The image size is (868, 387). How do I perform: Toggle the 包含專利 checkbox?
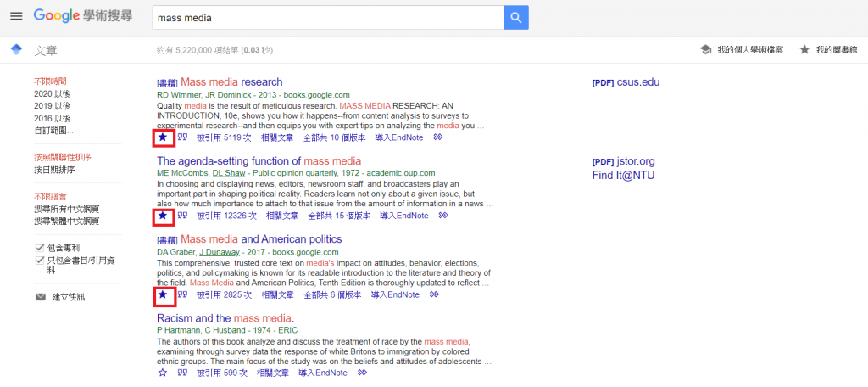pos(39,248)
